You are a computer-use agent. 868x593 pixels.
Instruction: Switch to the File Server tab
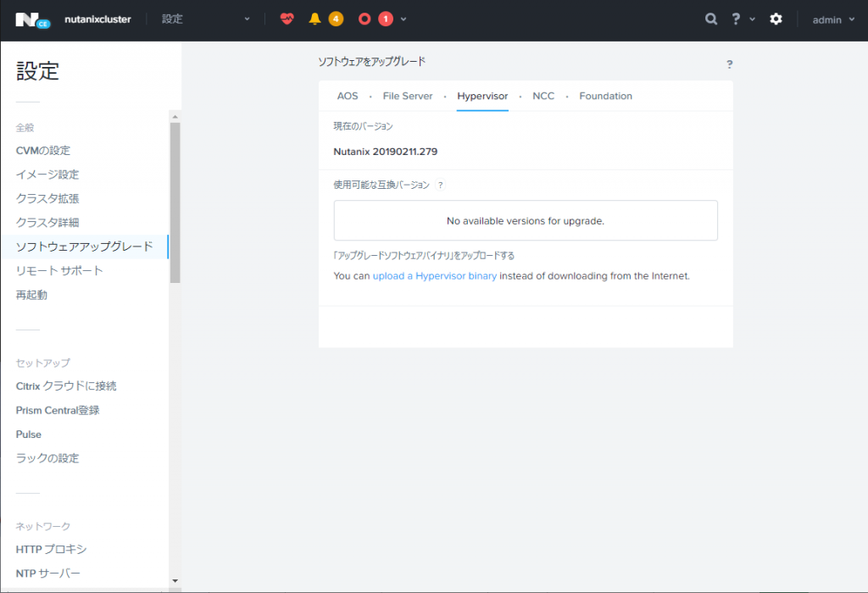click(x=408, y=96)
